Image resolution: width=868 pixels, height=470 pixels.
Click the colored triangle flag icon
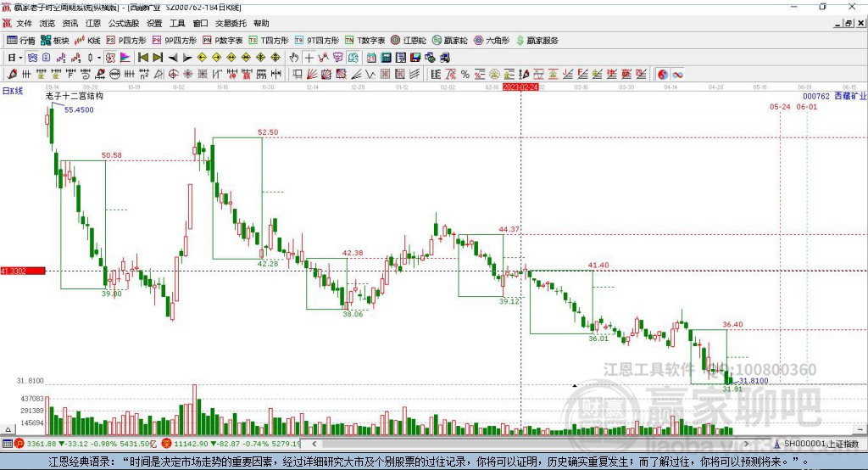point(125,58)
